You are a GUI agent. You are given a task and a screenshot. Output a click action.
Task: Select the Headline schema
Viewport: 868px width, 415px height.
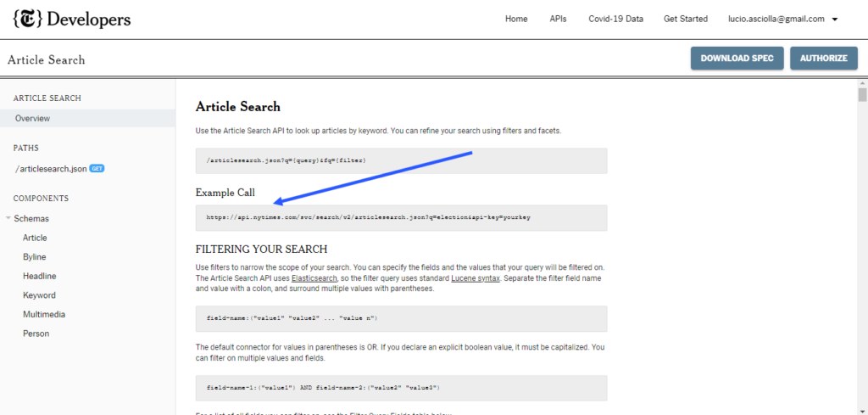click(39, 277)
